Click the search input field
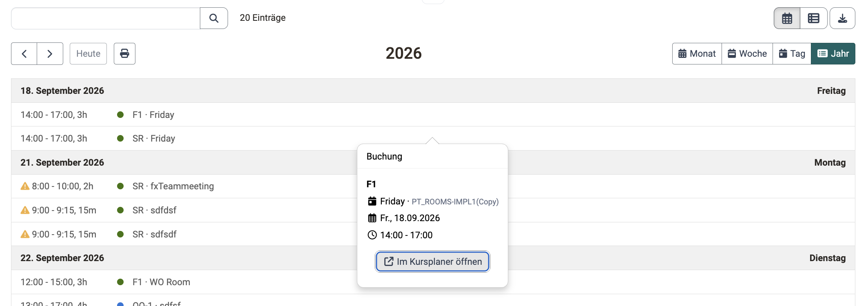The image size is (868, 306). [106, 18]
